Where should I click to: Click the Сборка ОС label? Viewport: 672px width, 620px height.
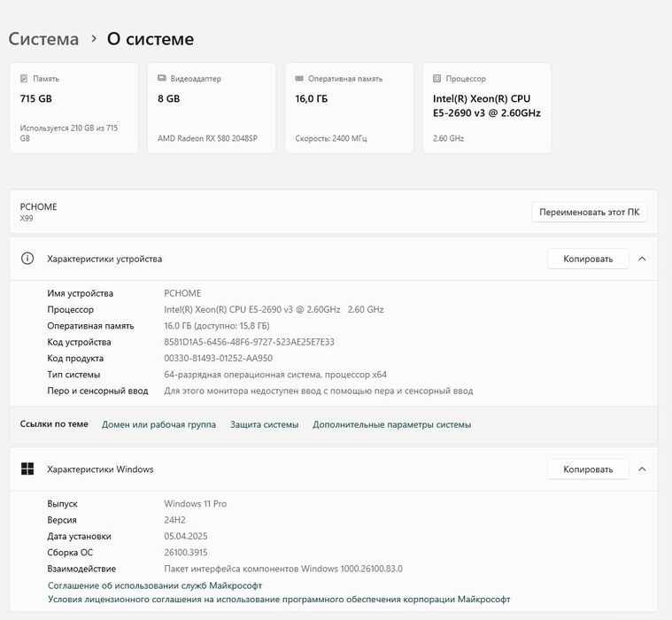70,553
